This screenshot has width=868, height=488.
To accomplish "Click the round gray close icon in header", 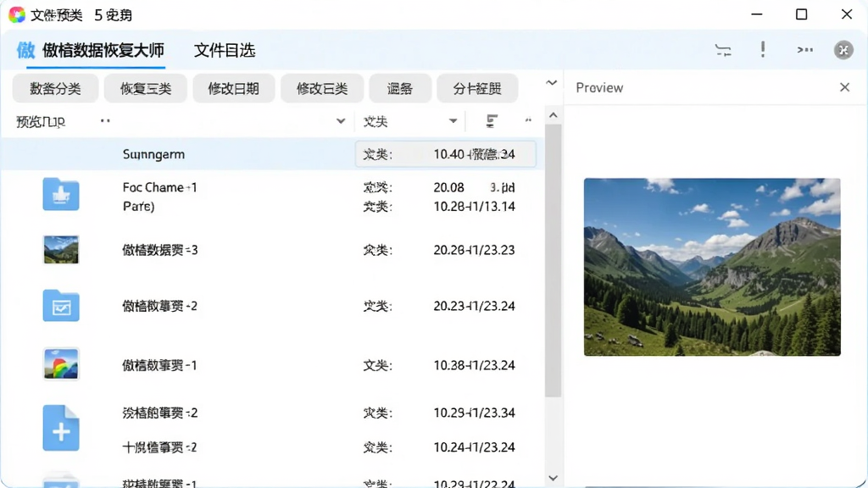I will (843, 50).
